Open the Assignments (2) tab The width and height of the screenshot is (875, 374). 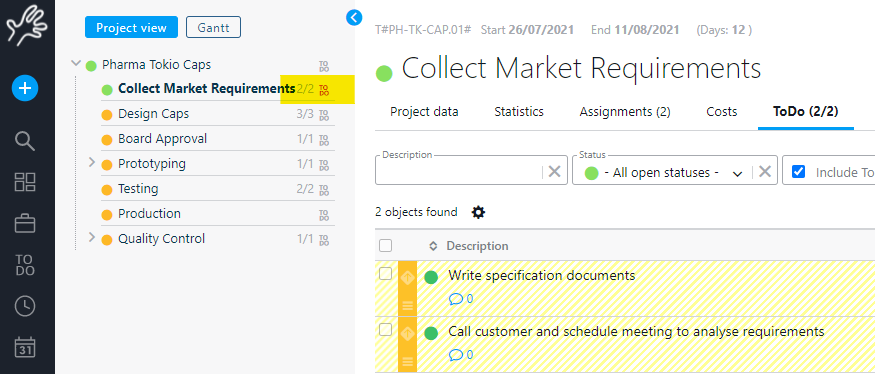point(624,112)
